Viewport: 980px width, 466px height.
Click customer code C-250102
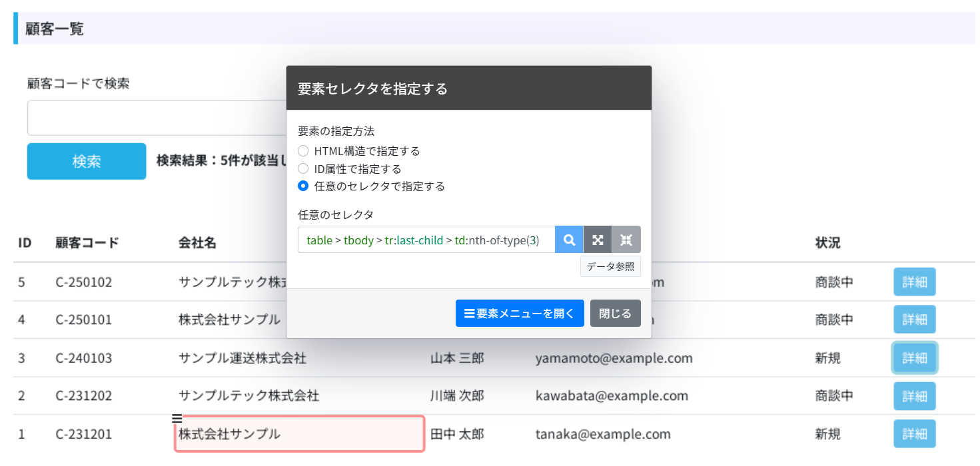pyautogui.click(x=84, y=282)
